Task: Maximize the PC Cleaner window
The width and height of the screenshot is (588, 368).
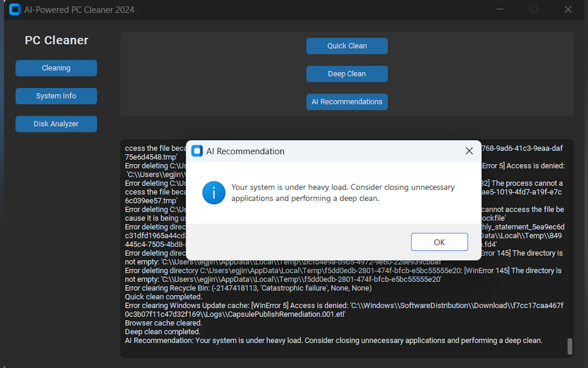Action: [534, 10]
